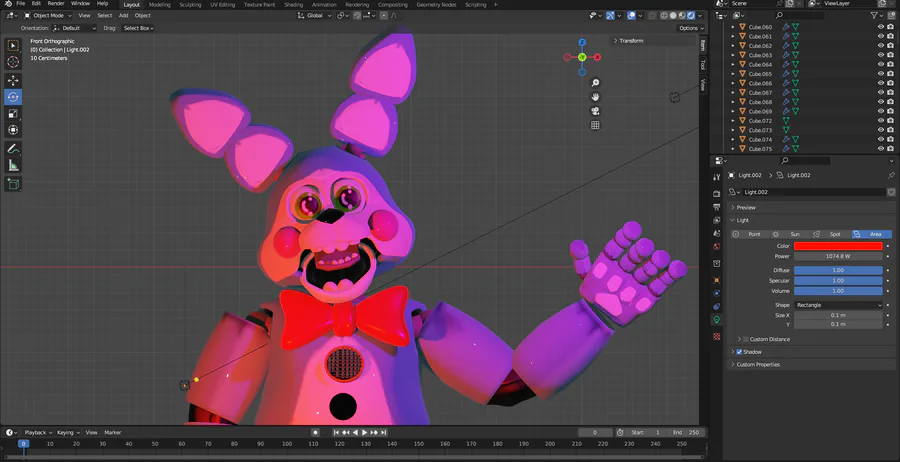This screenshot has height=462, width=900.
Task: Hide Cube.064 with its eye icon
Action: [880, 64]
